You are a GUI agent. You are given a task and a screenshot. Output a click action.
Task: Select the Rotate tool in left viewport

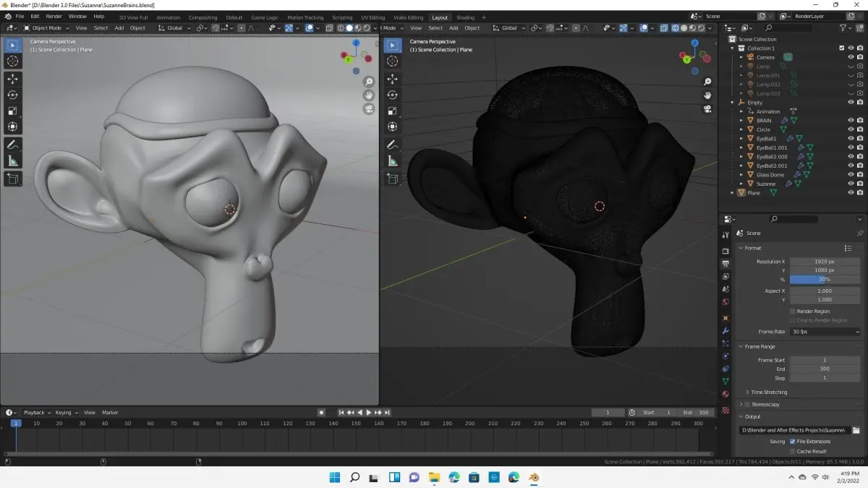12,95
